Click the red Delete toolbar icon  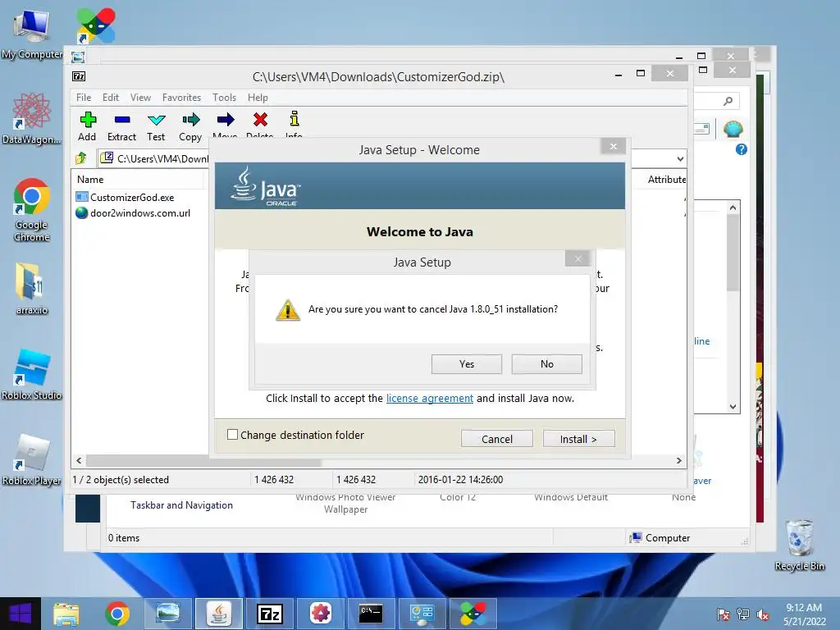coord(260,120)
